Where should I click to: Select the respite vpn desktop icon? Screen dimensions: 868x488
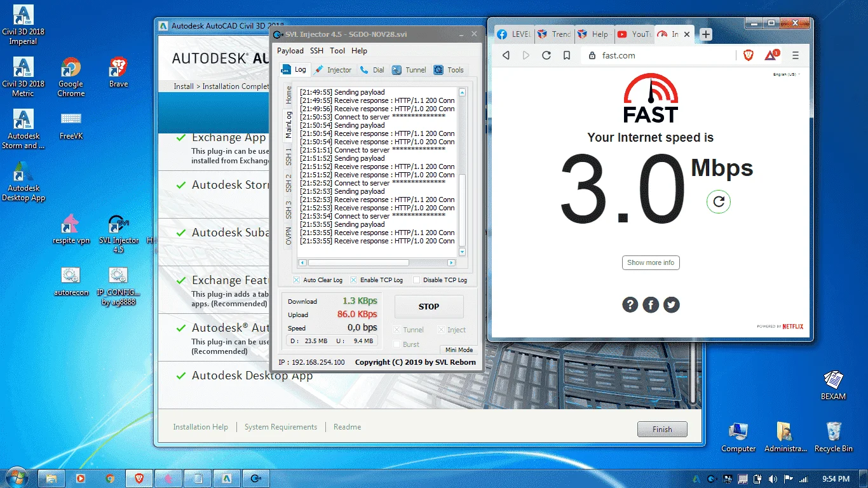click(x=71, y=229)
